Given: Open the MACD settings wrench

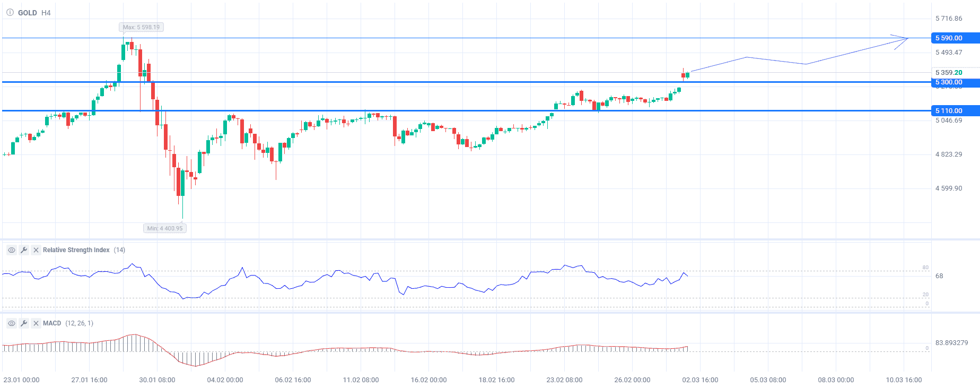Looking at the screenshot, I should click(x=24, y=323).
